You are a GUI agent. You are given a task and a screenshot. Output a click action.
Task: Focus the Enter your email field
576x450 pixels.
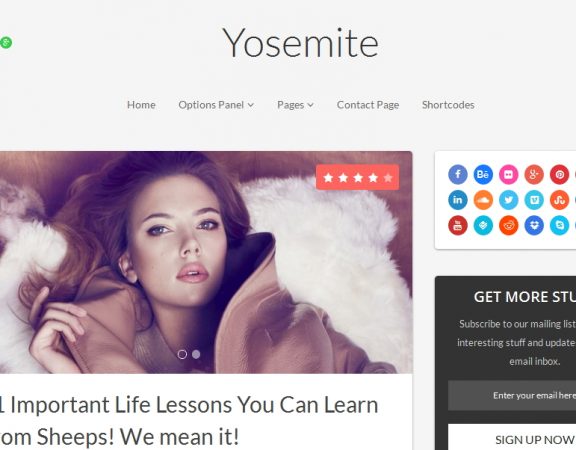(512, 395)
